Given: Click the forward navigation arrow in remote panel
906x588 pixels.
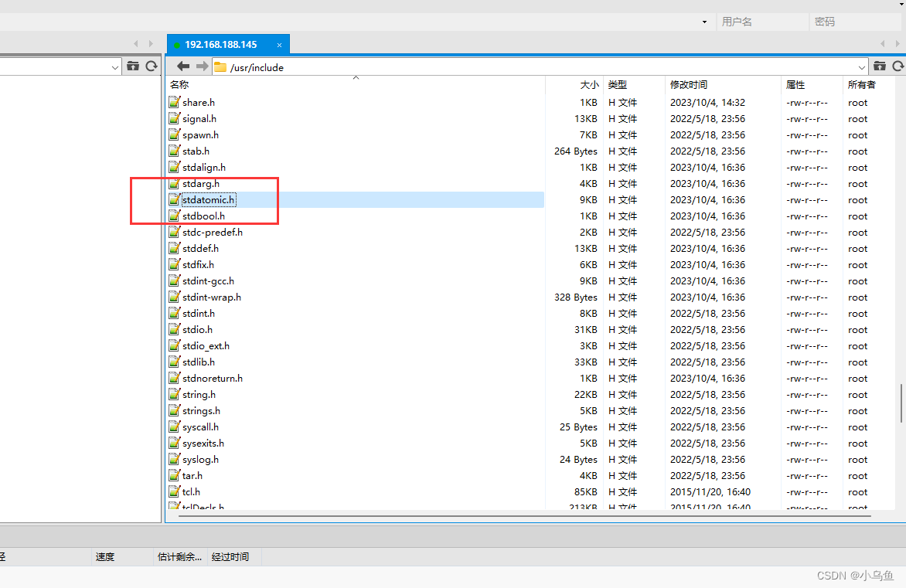Looking at the screenshot, I should click(x=203, y=66).
